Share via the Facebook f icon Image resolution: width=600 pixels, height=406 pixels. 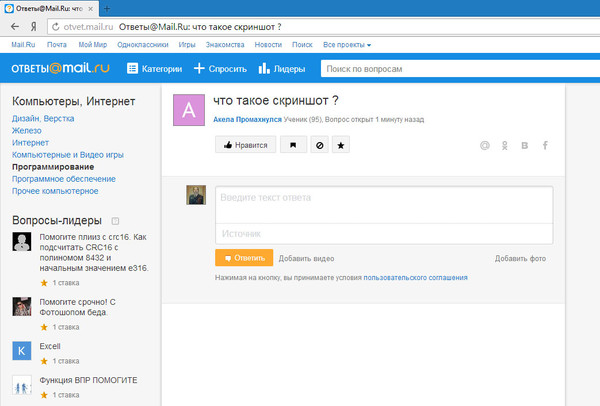[545, 145]
